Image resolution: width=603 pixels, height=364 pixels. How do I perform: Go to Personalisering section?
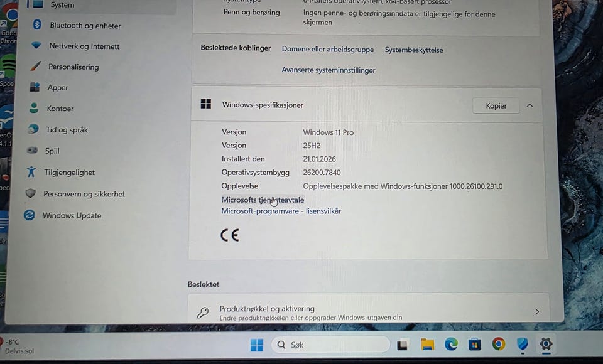73,67
